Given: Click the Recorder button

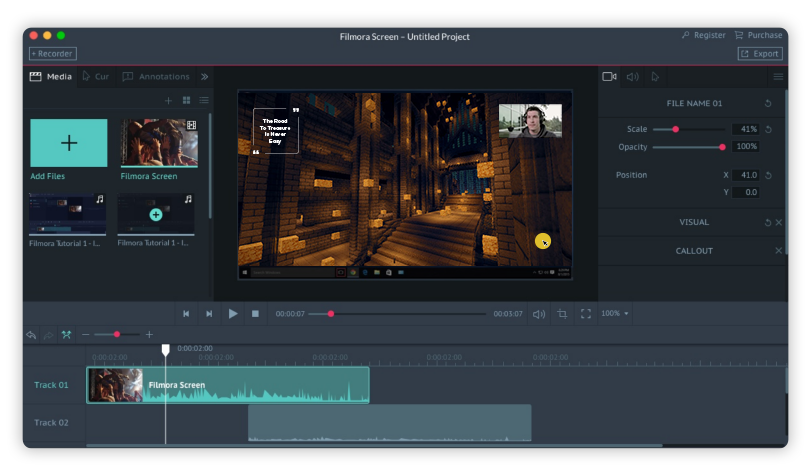Looking at the screenshot, I should [x=52, y=54].
